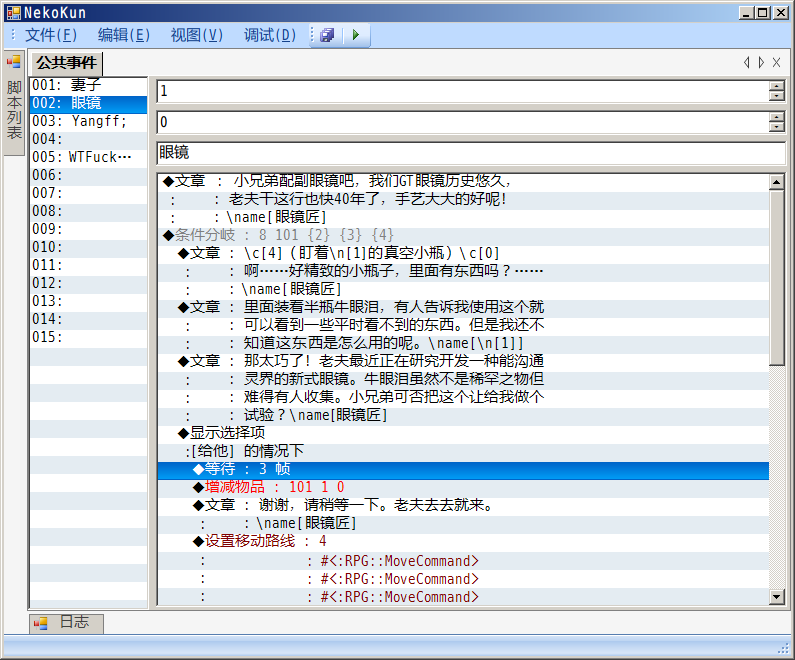Select line 文章 : 里面装着半瓶牛眼泪
This screenshot has width=795, height=660.
463,307
